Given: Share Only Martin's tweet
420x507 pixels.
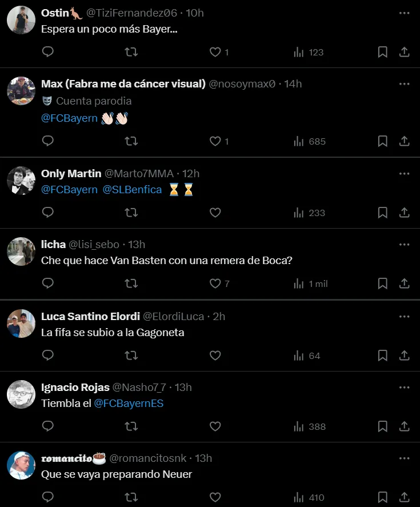Looking at the screenshot, I should [x=404, y=213].
